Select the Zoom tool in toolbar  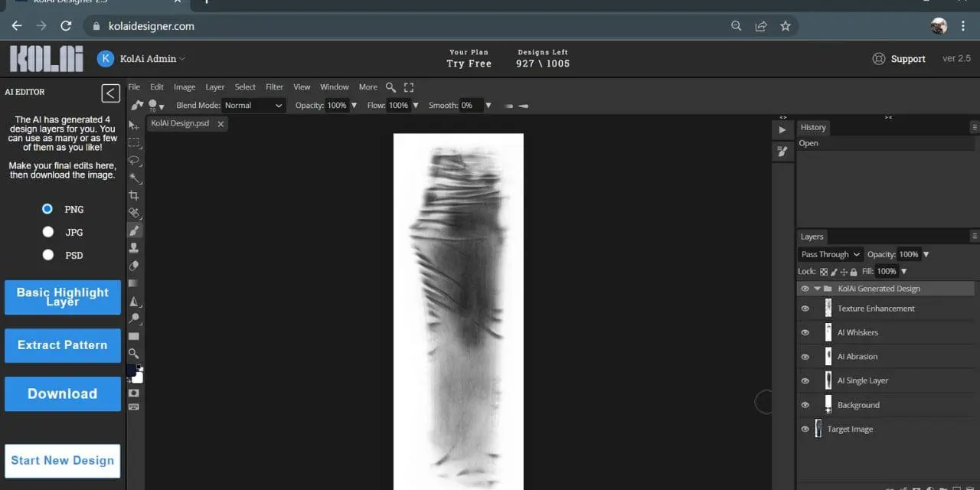pos(134,354)
